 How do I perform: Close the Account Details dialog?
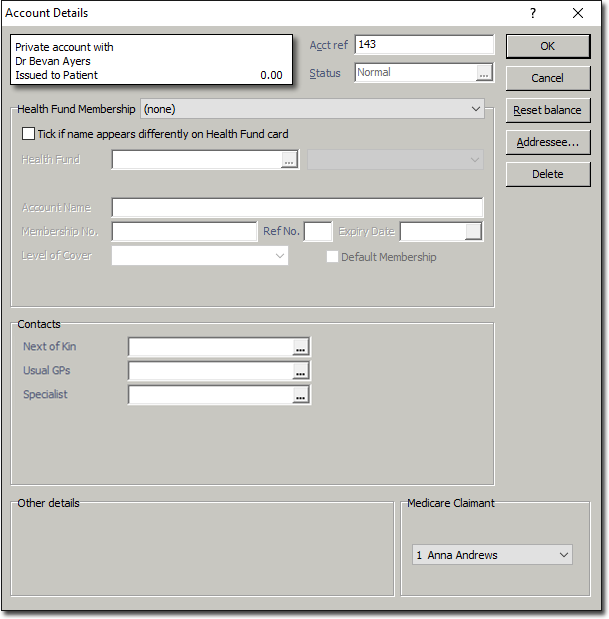pyautogui.click(x=578, y=13)
